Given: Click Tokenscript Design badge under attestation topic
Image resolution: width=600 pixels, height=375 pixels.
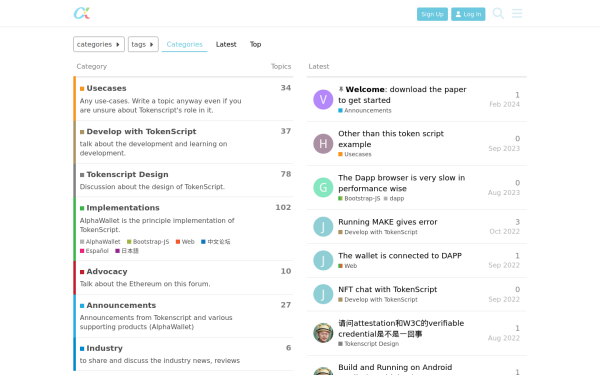Looking at the screenshot, I should (x=368, y=344).
